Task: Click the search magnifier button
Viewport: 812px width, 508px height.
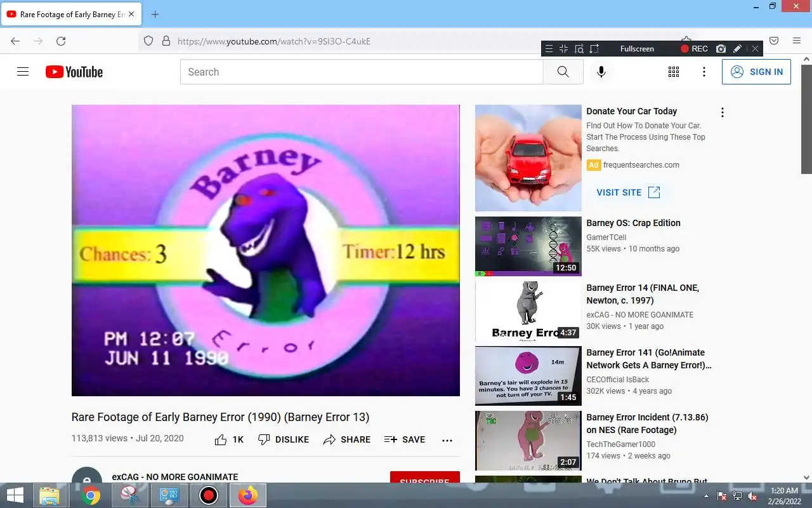Action: (563, 72)
